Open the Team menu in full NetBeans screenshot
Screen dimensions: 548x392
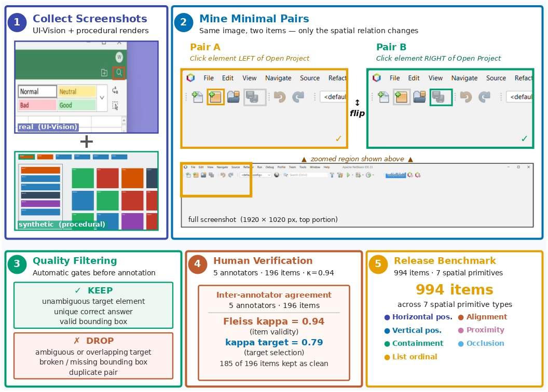[292, 167]
